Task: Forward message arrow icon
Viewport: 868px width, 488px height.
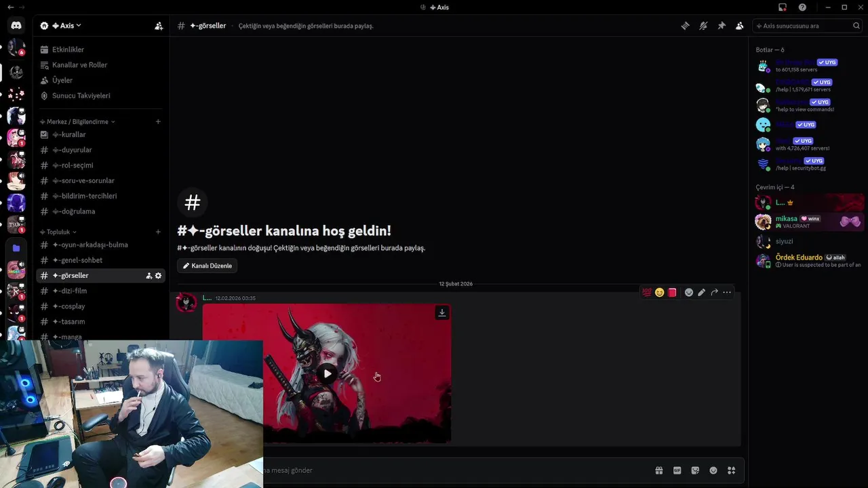Action: click(714, 292)
